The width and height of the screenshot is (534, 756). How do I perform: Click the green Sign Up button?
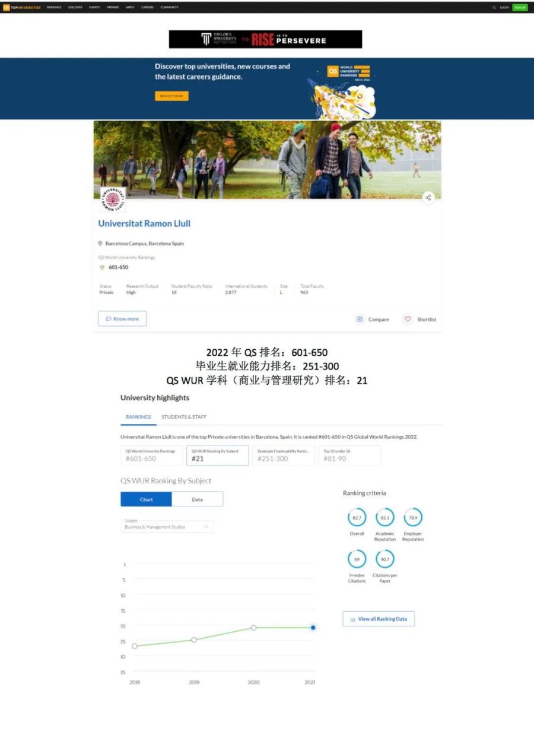pyautogui.click(x=520, y=7)
